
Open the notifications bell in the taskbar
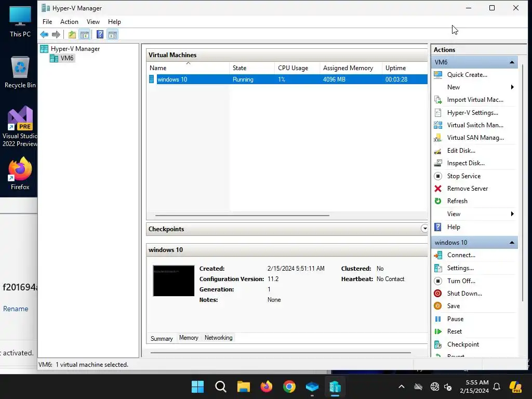[x=497, y=387]
